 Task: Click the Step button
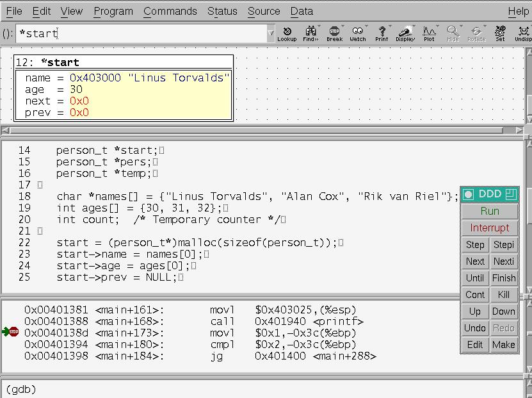coord(475,245)
